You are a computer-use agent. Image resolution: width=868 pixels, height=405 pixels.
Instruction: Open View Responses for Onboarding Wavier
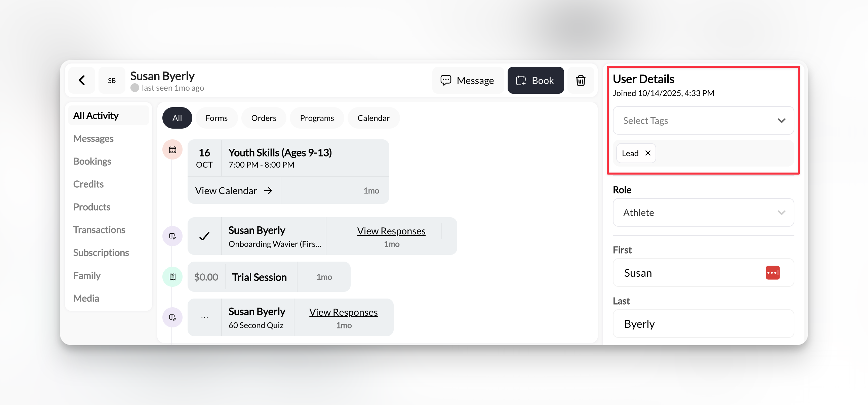coord(391,231)
